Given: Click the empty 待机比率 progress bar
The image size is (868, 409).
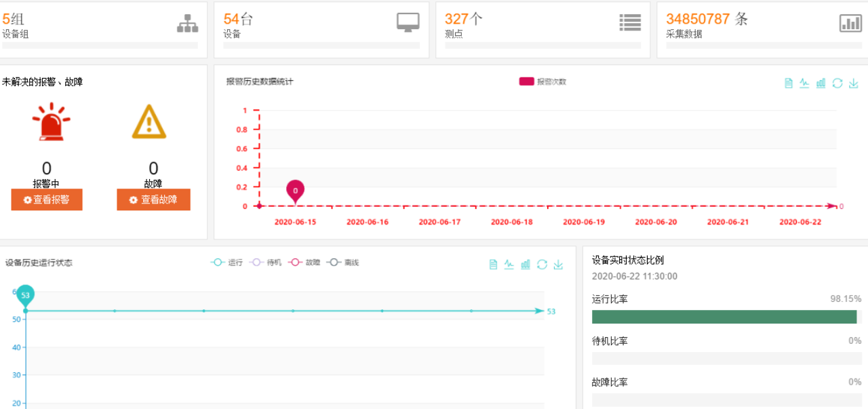Looking at the screenshot, I should (727, 358).
